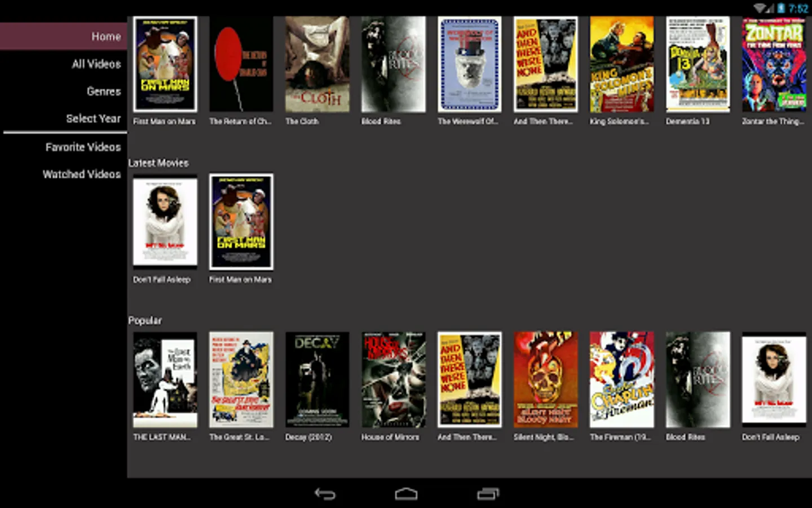The image size is (812, 508).
Task: Click 'King Solomon's...' title text
Action: (x=619, y=121)
